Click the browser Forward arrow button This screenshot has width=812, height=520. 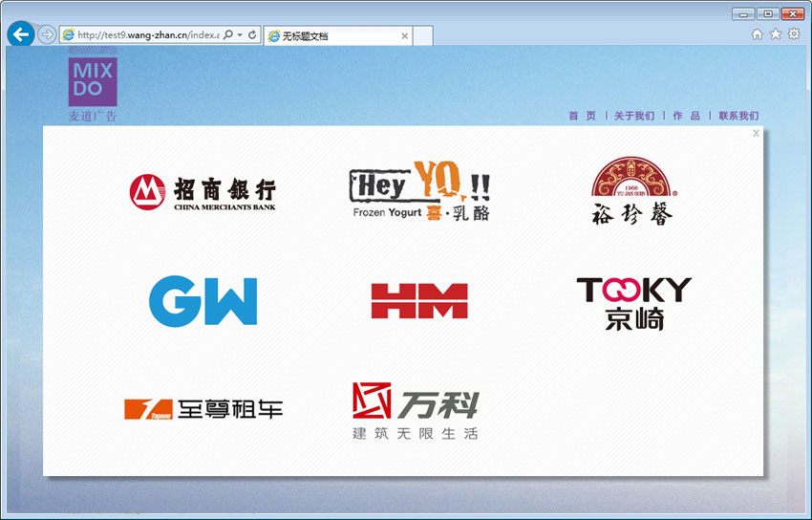(x=47, y=34)
